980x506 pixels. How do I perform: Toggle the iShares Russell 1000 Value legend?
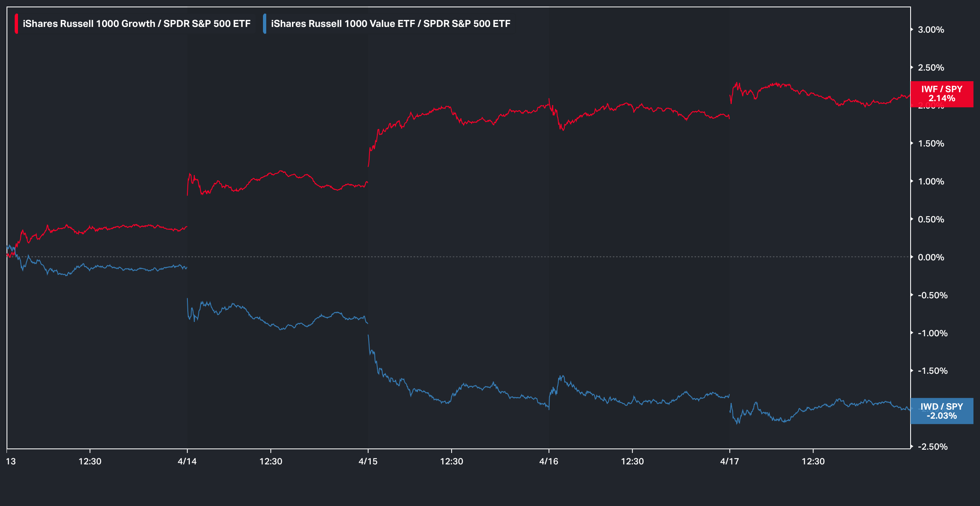click(390, 24)
